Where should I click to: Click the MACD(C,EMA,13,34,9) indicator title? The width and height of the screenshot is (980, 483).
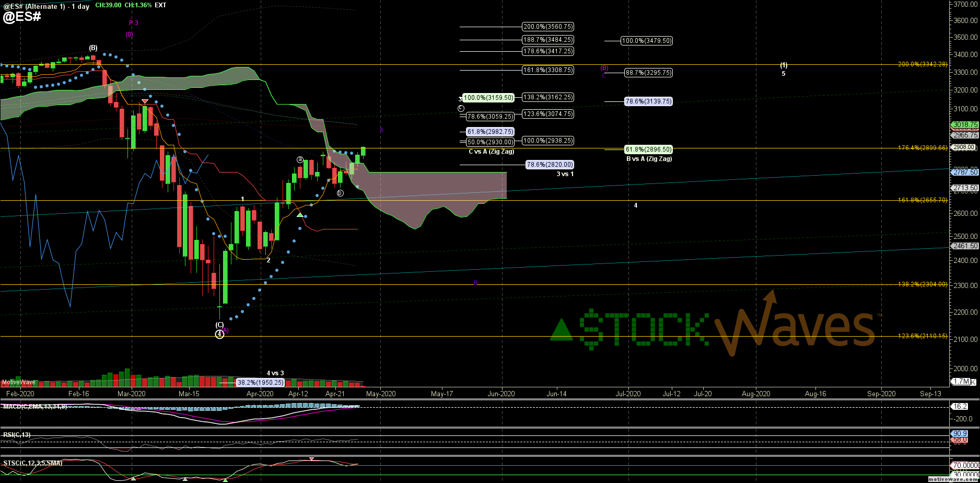point(34,407)
